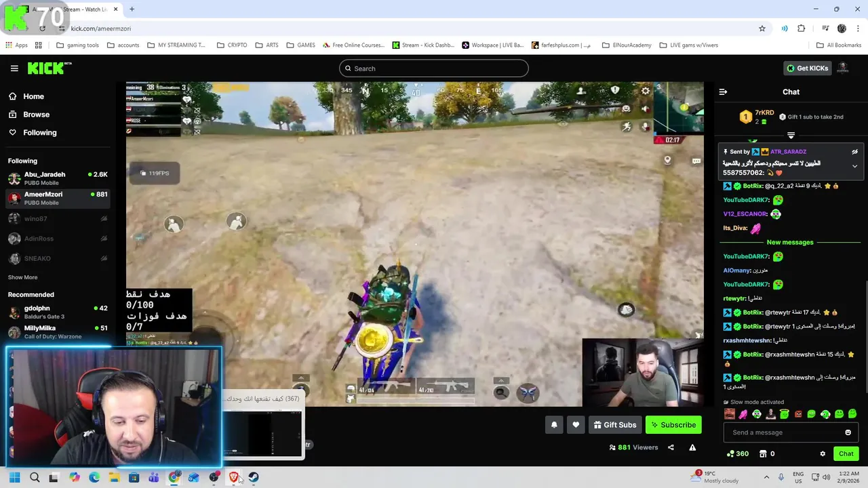
Task: Share the stream via share icon
Action: pyautogui.click(x=671, y=447)
